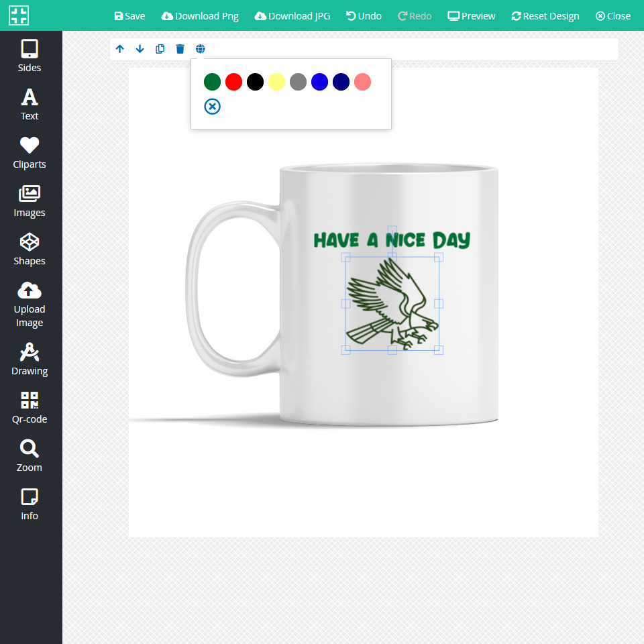Select the Drawing tool

[x=30, y=359]
